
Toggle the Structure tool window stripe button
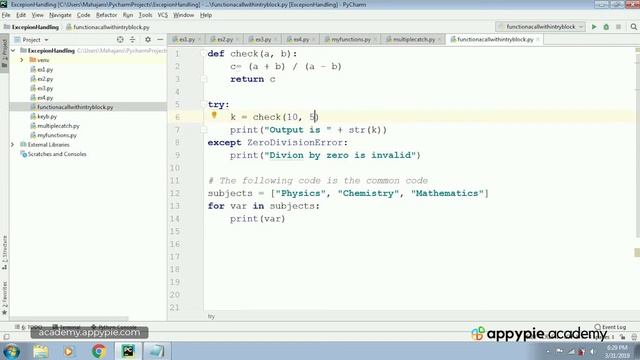[x=4, y=253]
